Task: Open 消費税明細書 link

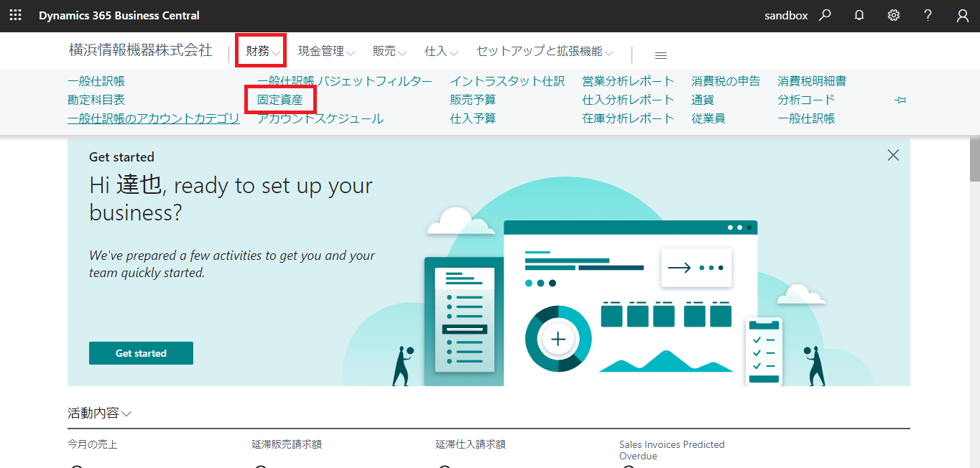Action: (x=812, y=81)
